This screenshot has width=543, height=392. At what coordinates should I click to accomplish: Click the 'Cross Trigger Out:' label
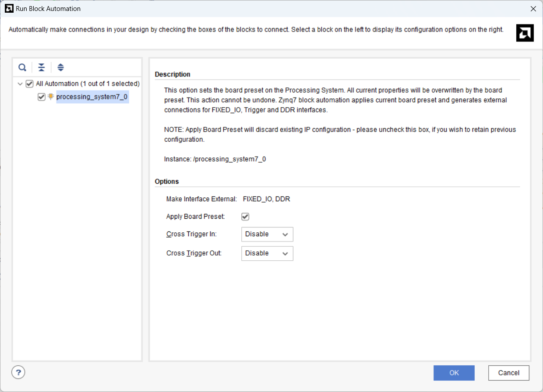[194, 253]
